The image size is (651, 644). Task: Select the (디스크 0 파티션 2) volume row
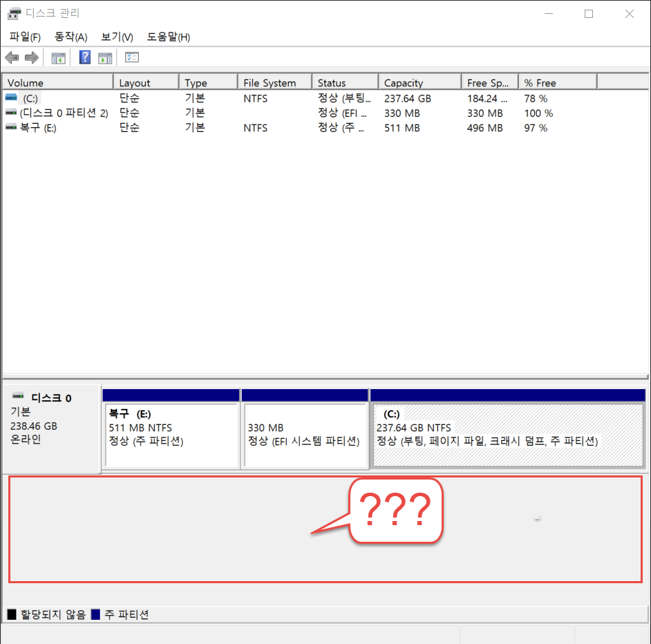tap(325, 113)
